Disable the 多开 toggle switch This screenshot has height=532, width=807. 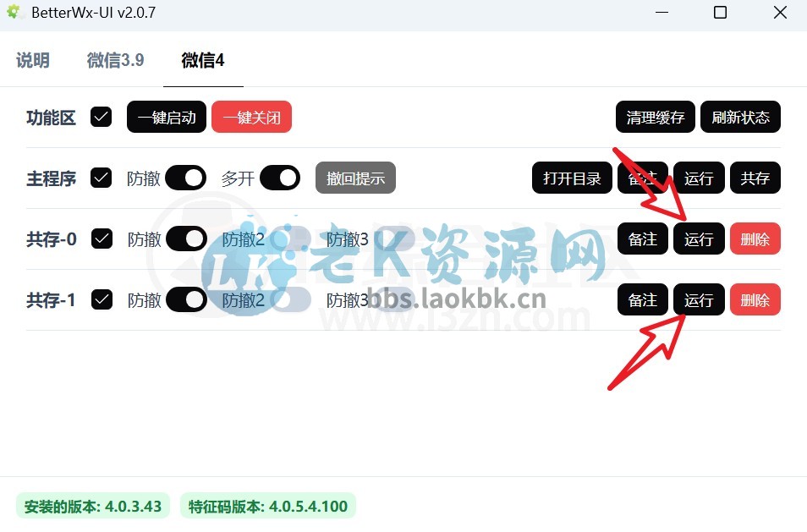coord(280,178)
